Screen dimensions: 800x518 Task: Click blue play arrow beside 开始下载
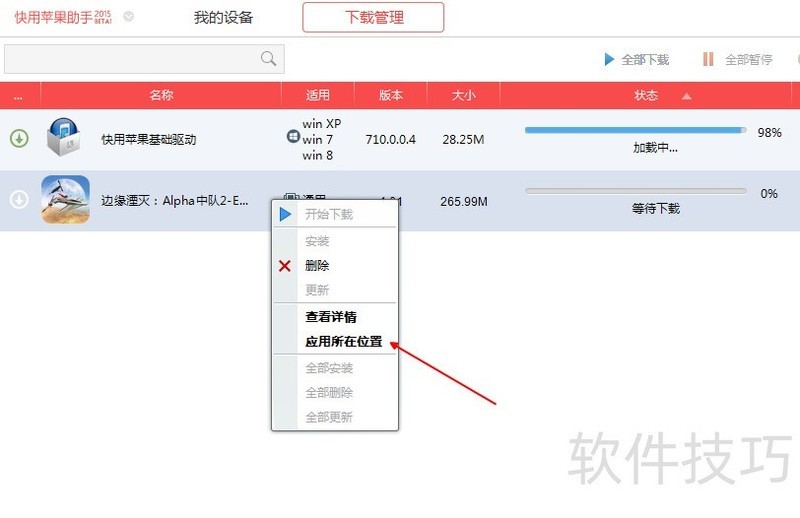(285, 214)
